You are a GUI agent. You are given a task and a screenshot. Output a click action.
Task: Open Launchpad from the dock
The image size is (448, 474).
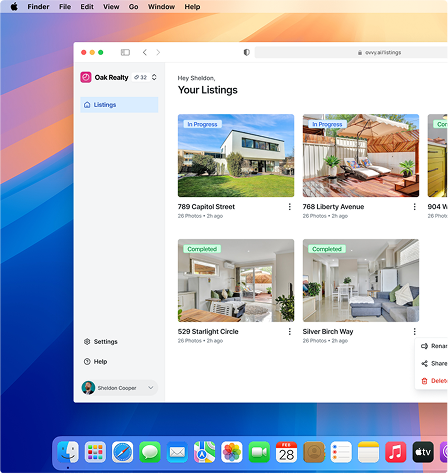coord(95,452)
